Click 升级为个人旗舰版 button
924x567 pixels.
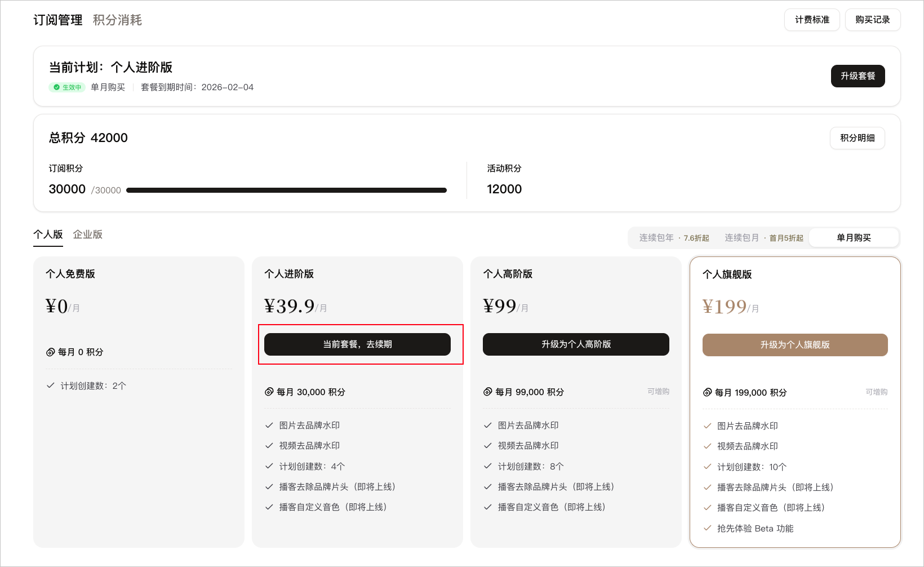[x=795, y=345]
